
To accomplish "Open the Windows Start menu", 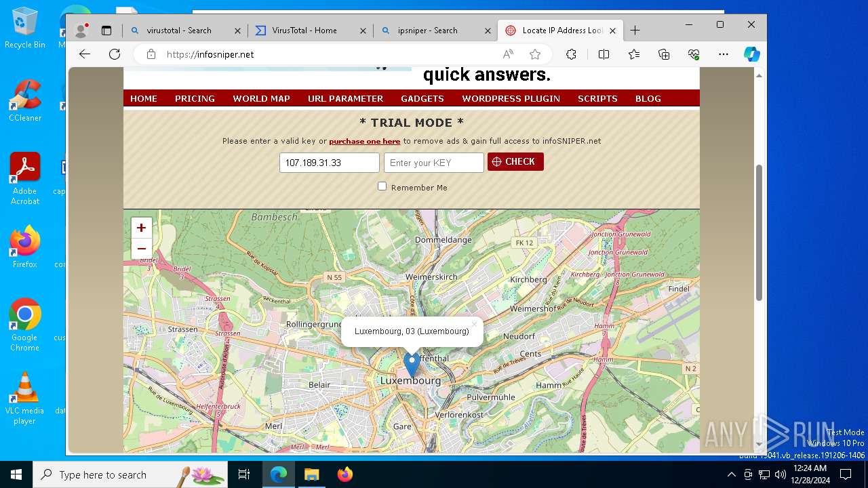I will (16, 474).
